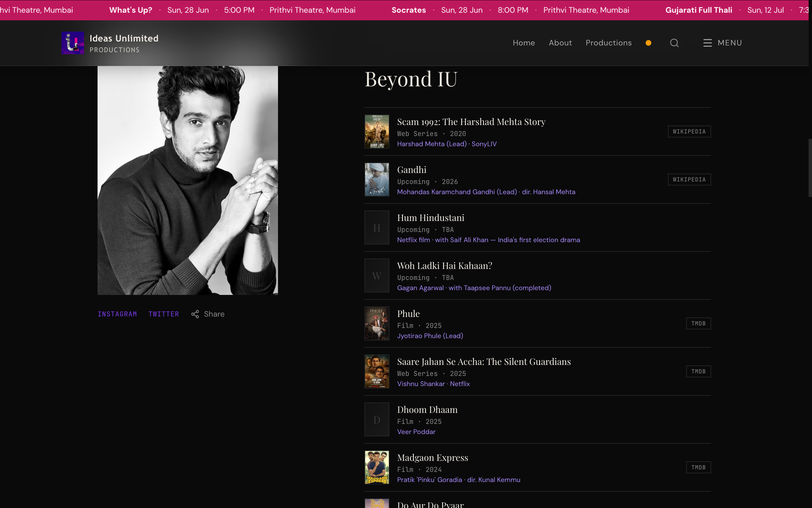The width and height of the screenshot is (812, 508).
Task: Click 'Harshad Mehta (Lead) · SonyLIV' text
Action: [447, 144]
